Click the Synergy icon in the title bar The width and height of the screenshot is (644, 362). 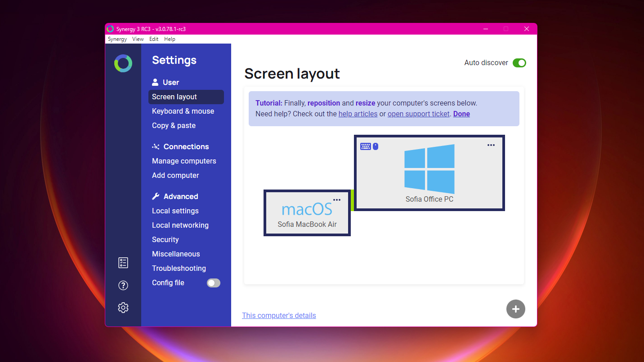point(110,29)
